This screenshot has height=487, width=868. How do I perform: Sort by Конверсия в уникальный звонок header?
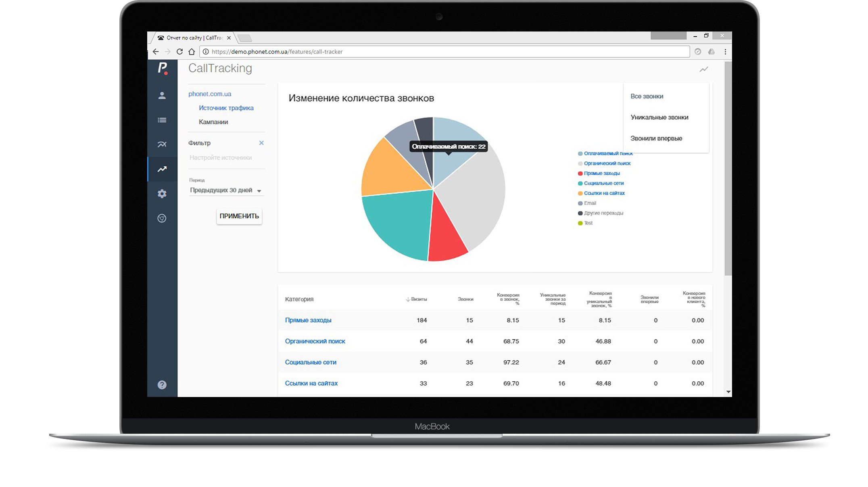click(x=599, y=299)
